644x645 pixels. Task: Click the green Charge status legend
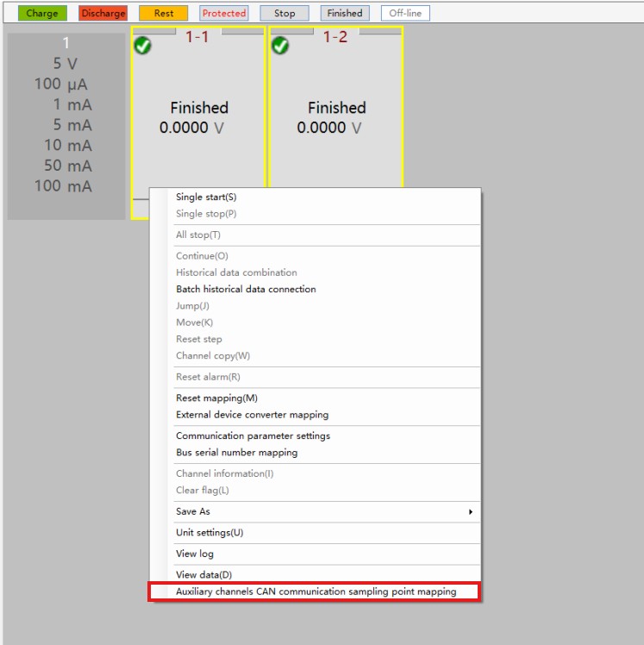41,13
